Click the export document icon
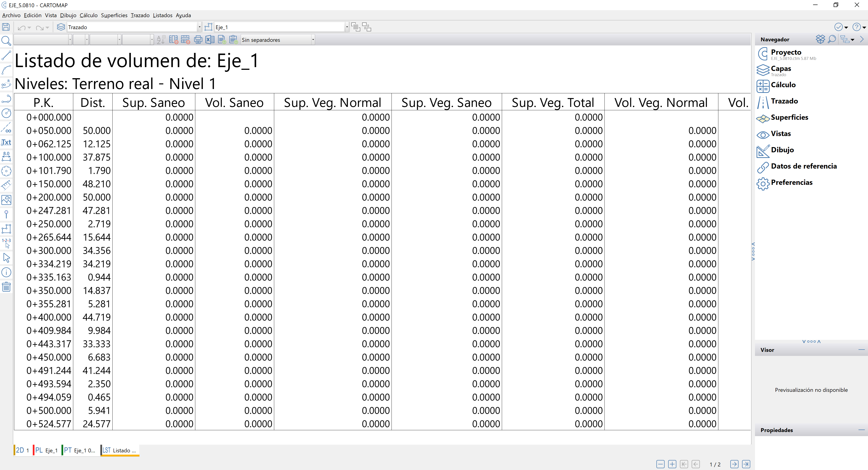 [x=222, y=40]
